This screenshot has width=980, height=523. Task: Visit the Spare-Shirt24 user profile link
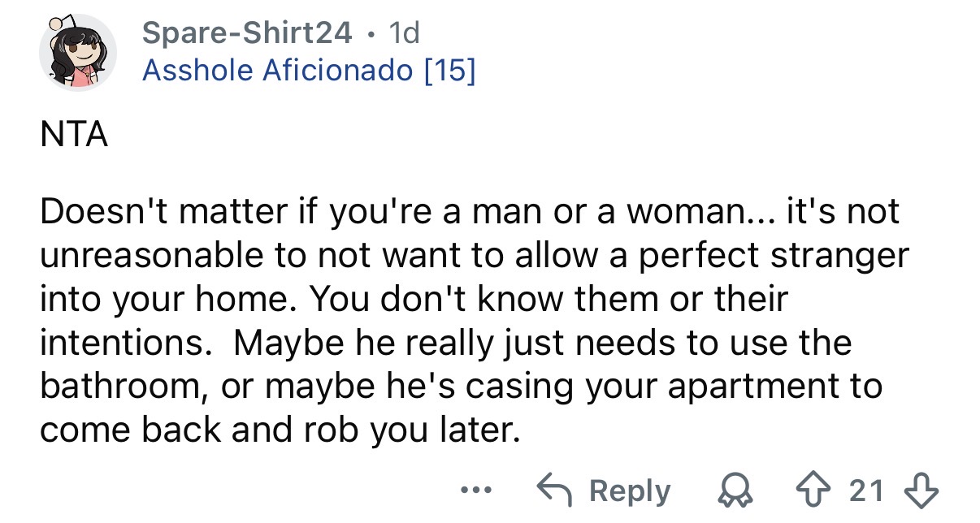click(248, 32)
